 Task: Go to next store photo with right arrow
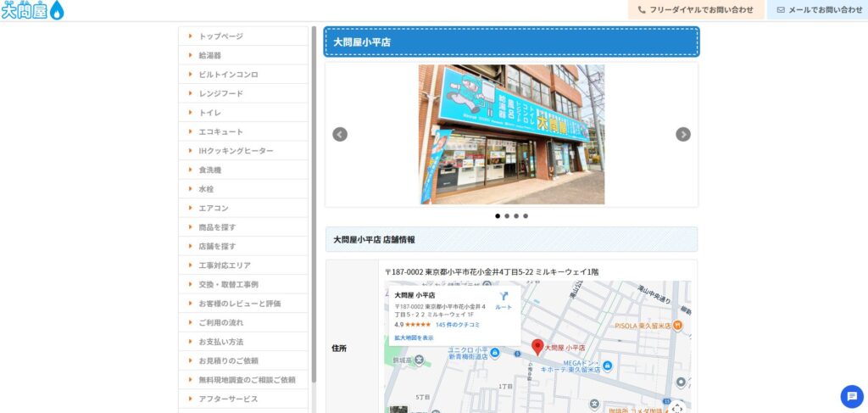pos(682,134)
